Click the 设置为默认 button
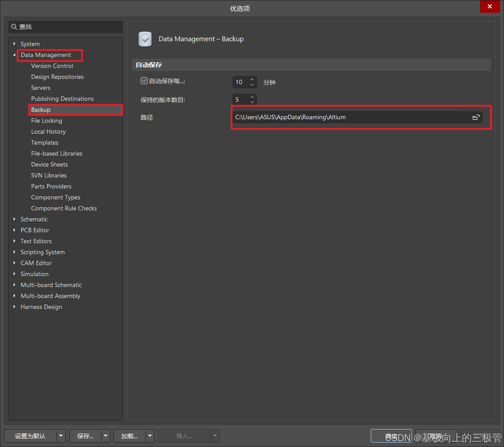Image resolution: width=504 pixels, height=447 pixels. pyautogui.click(x=31, y=436)
